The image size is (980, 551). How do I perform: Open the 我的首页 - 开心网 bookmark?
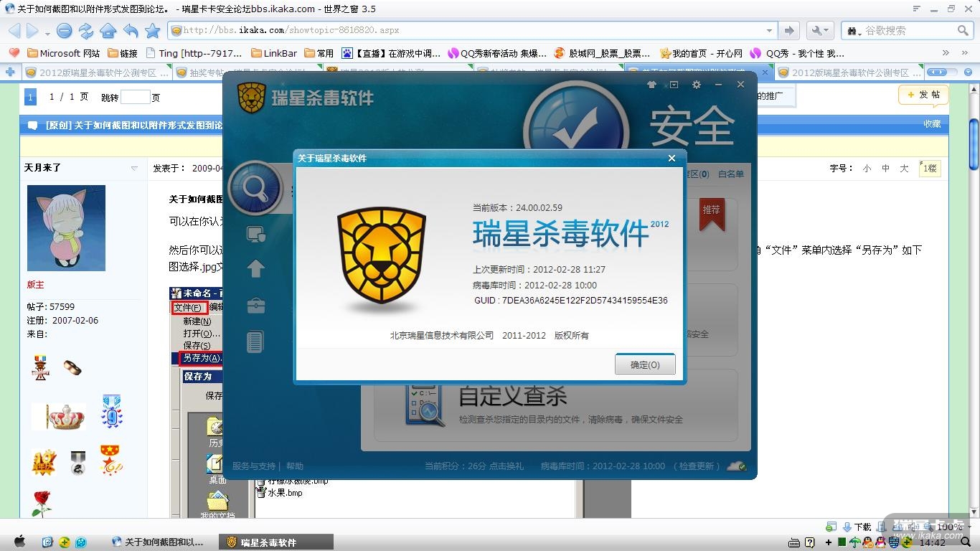[701, 53]
